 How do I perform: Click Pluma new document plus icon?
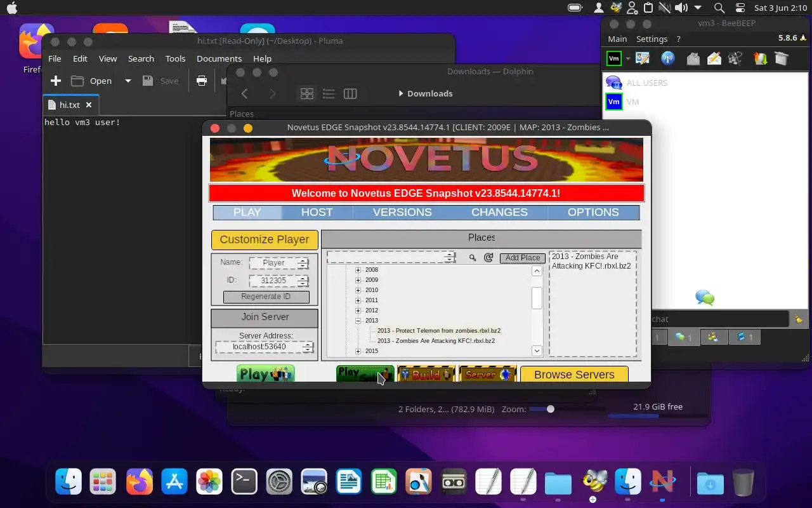(x=56, y=81)
